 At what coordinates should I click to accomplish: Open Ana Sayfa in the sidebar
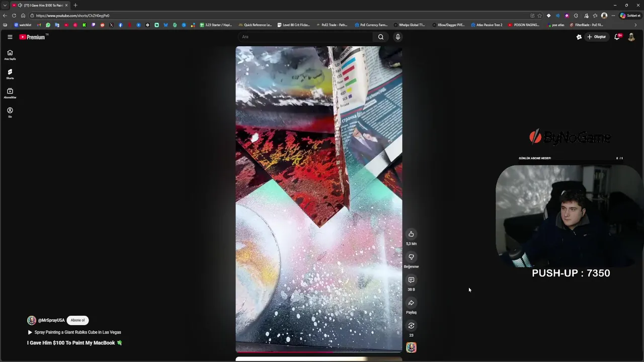click(x=10, y=55)
